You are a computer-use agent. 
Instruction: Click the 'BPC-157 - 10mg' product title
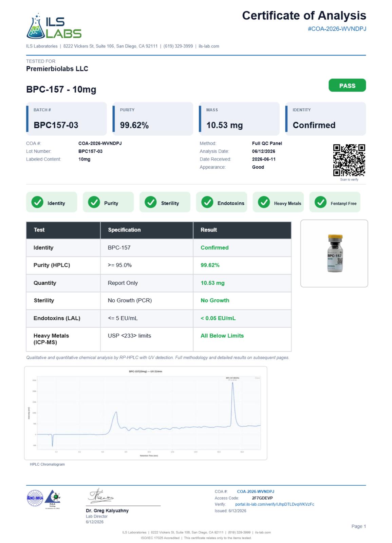(x=61, y=89)
